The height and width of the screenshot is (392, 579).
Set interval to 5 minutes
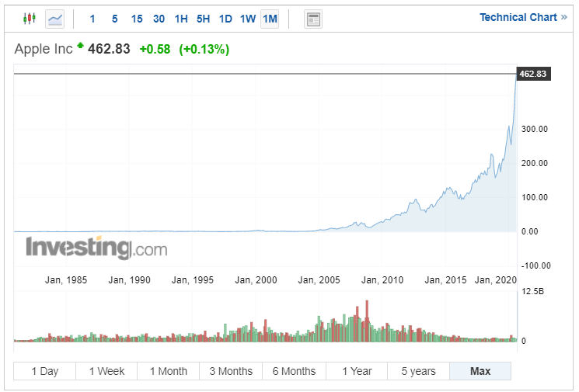click(x=114, y=19)
